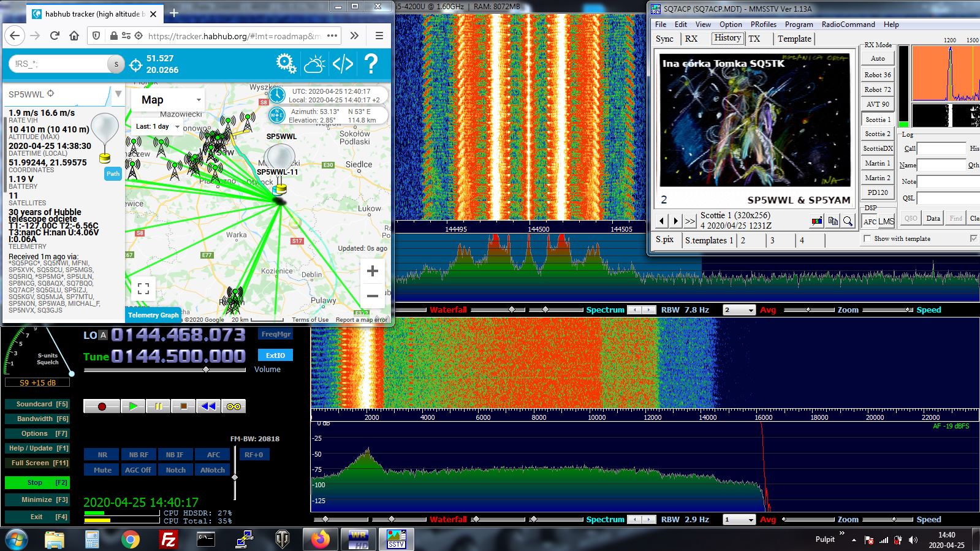Screen dimensions: 980x551
Task: Toggle the Mute button in HDSDR
Action: [102, 470]
